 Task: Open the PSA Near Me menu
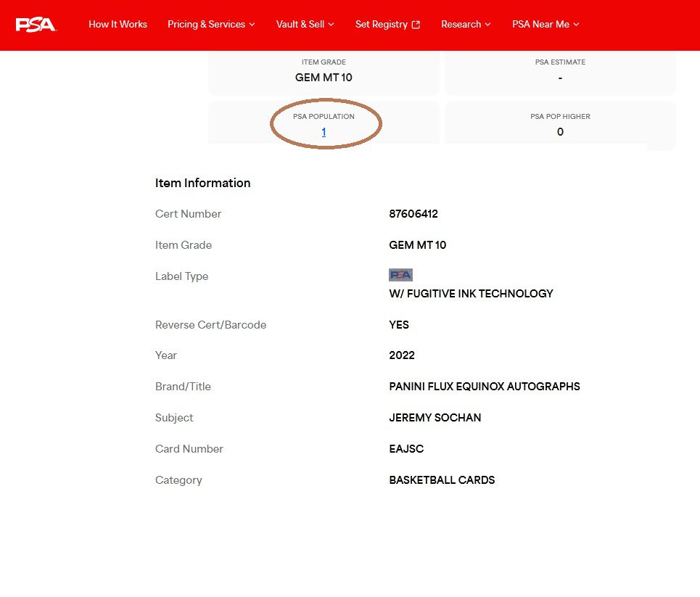[x=540, y=25]
